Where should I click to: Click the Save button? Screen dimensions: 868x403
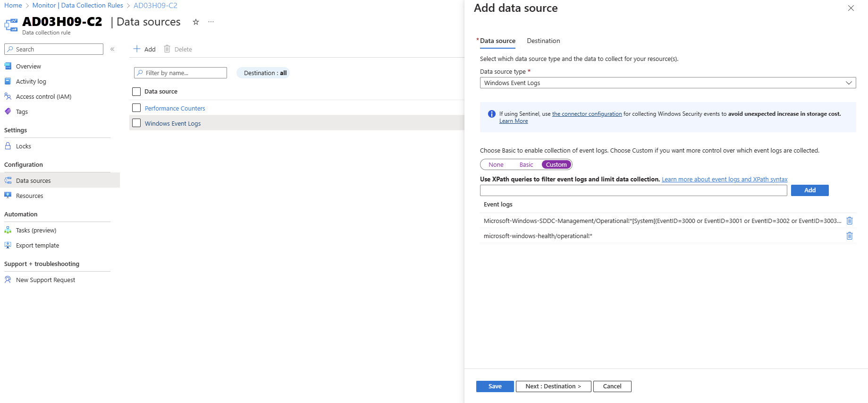click(x=495, y=386)
